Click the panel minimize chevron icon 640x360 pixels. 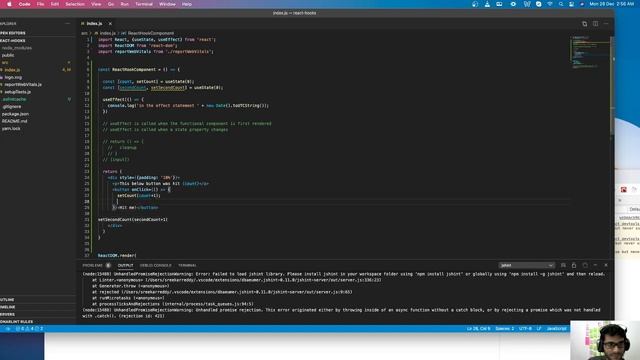pyautogui.click(x=596, y=265)
